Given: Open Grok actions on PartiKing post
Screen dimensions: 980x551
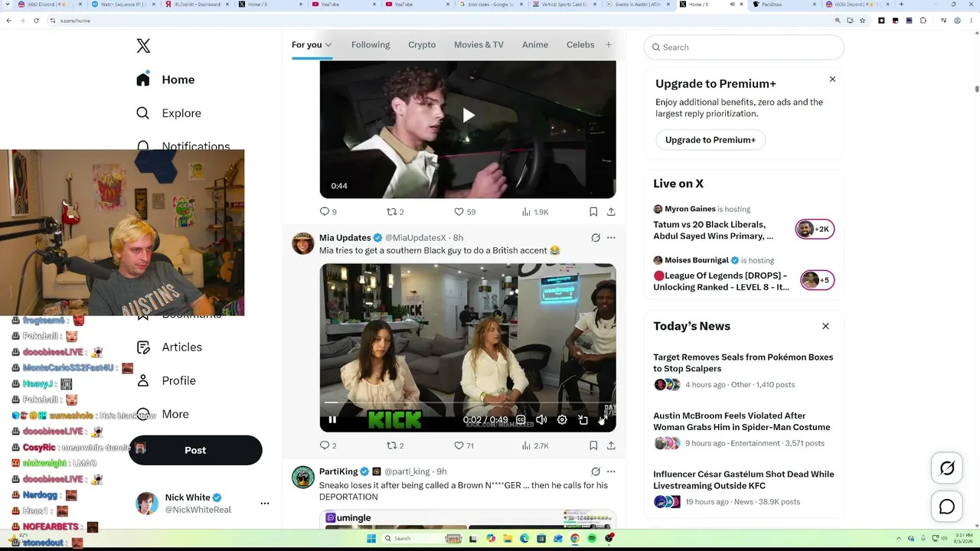Looking at the screenshot, I should (596, 471).
